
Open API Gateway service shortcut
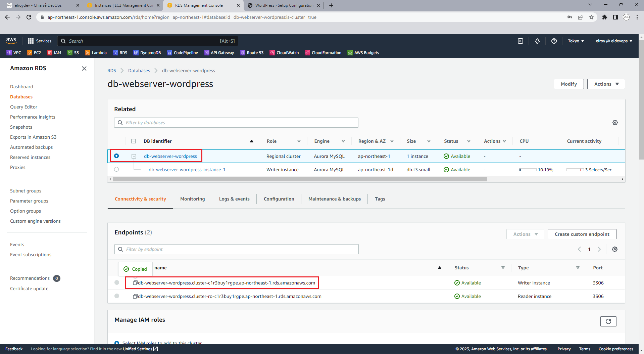(x=219, y=53)
